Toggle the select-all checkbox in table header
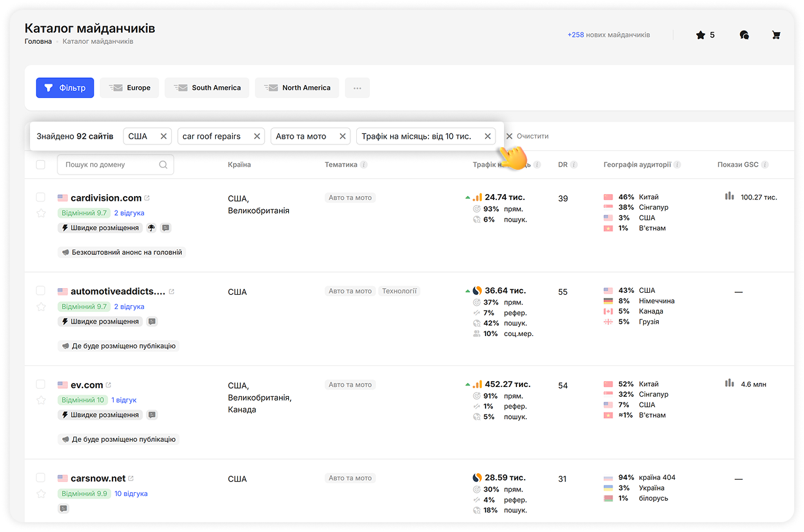This screenshot has height=532, width=804. [41, 165]
